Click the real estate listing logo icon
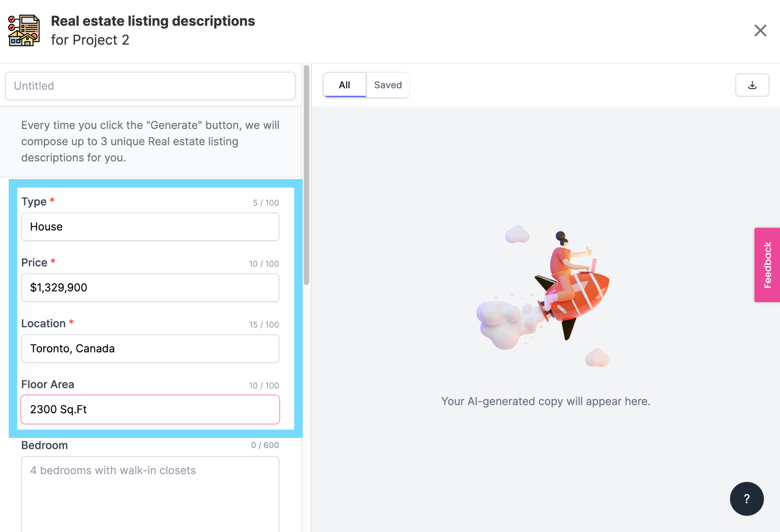 [x=24, y=30]
